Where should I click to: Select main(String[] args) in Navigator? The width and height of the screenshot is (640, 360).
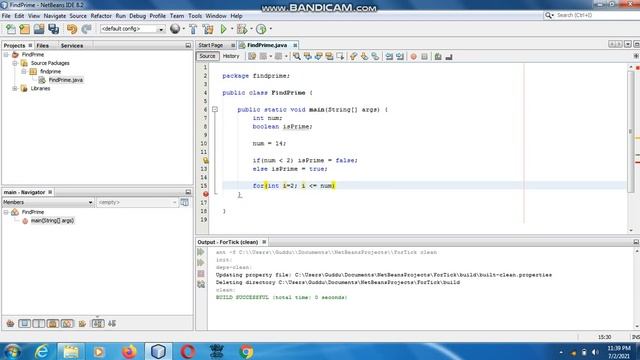click(x=52, y=221)
